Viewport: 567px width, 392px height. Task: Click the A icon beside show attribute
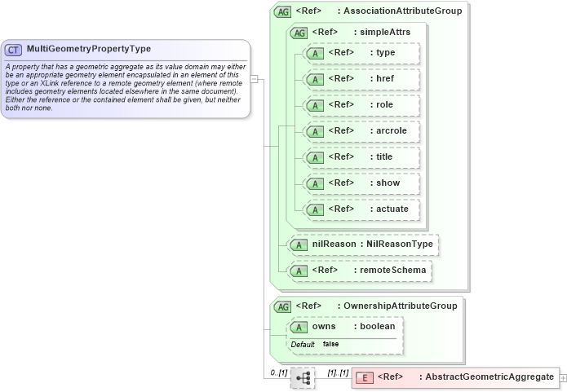pyautogui.click(x=315, y=183)
